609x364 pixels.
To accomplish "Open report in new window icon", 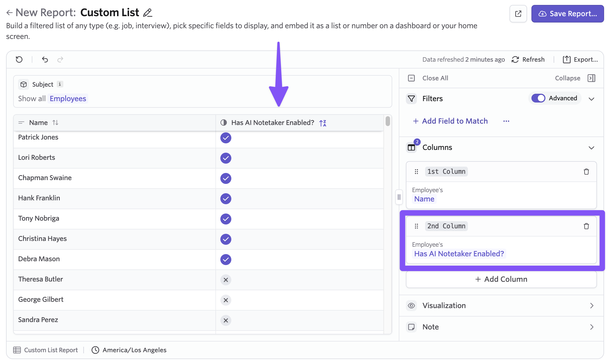I will 518,14.
